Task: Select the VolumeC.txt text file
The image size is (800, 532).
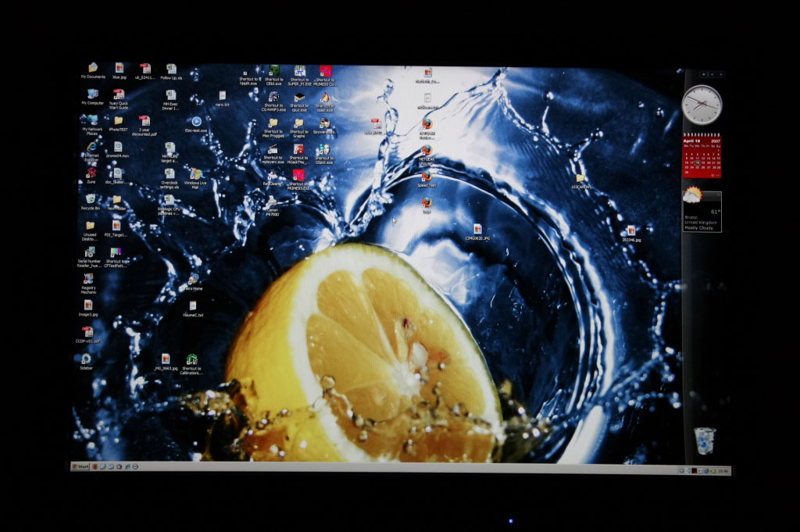Action: (x=192, y=306)
